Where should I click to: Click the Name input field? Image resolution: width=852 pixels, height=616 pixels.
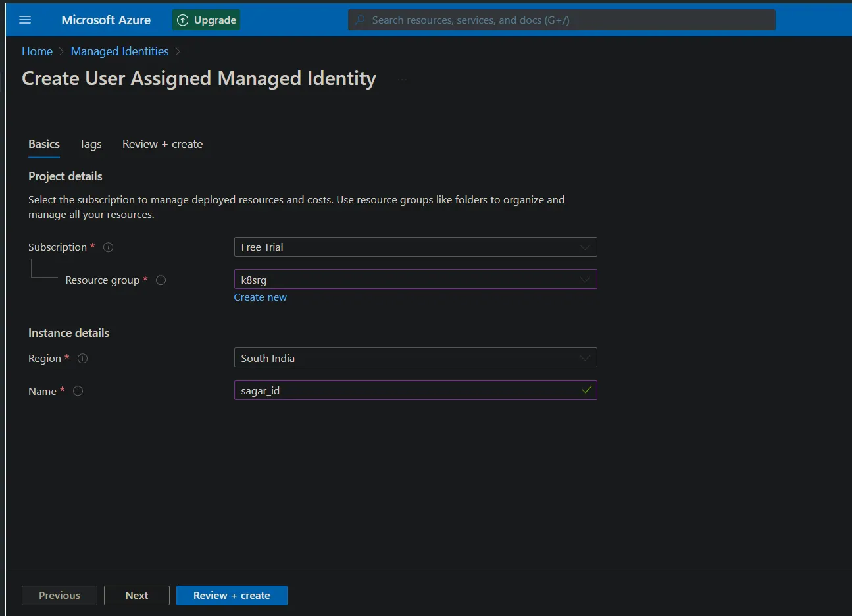tap(416, 390)
